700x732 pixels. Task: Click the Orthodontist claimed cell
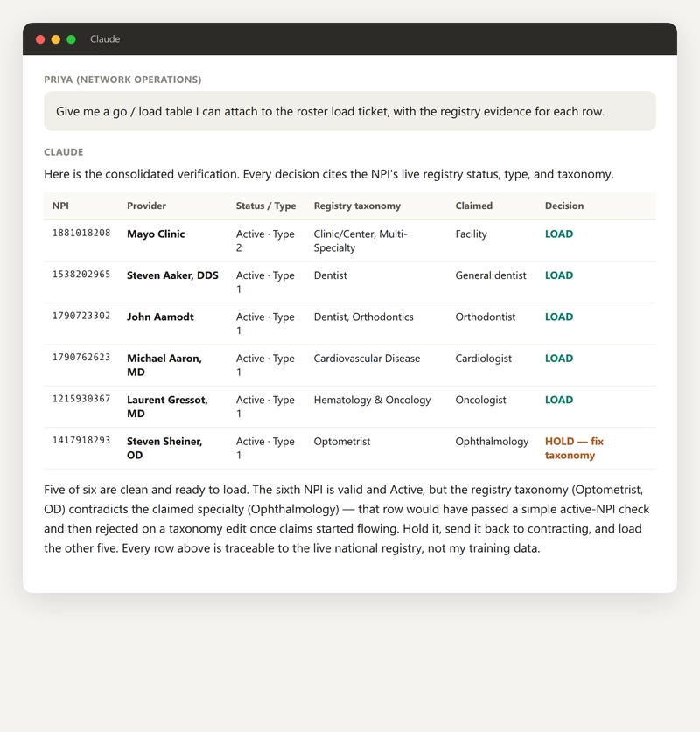tap(486, 317)
